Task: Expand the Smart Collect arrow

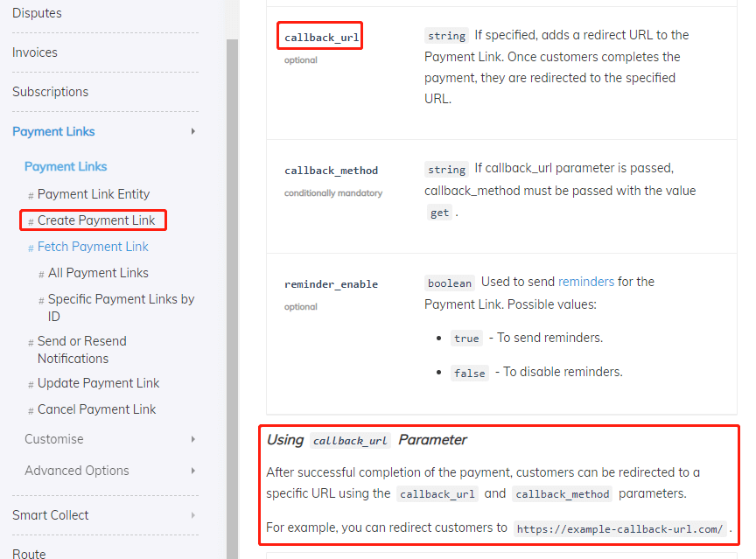Action: pos(192,515)
